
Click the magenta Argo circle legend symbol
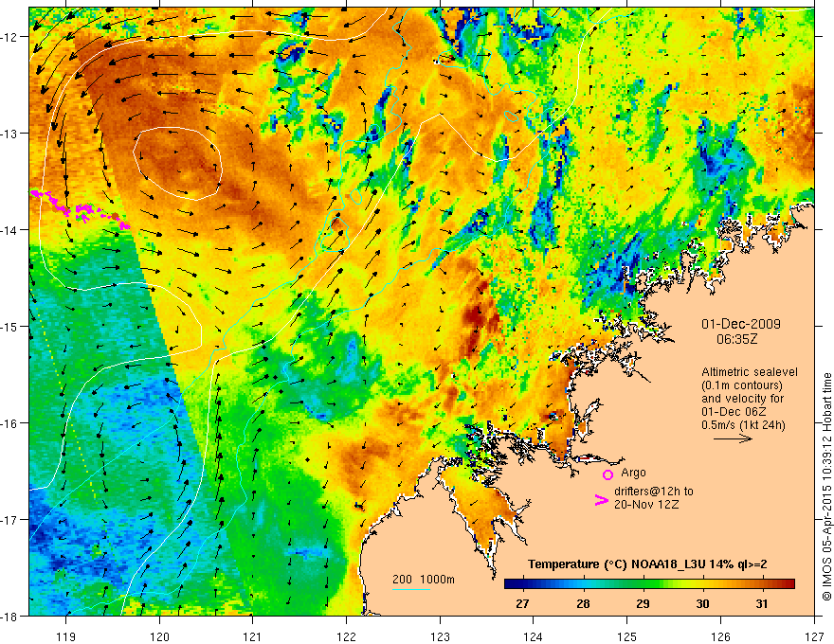607,474
